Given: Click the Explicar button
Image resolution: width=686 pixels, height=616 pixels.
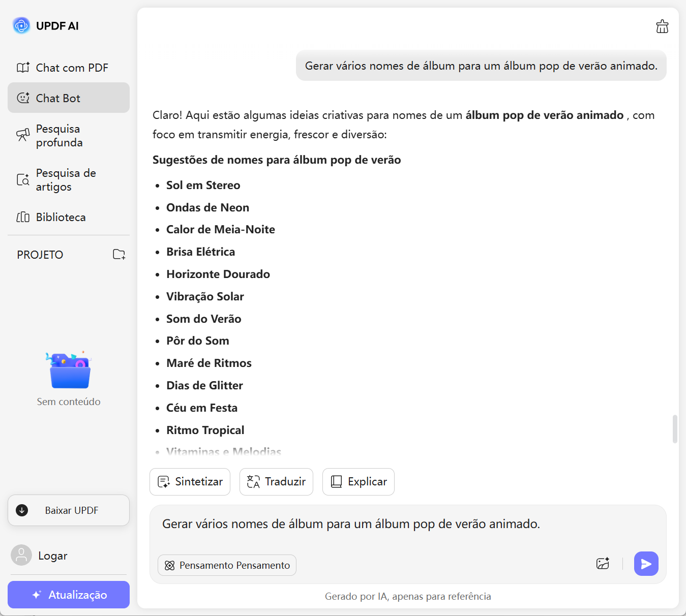Looking at the screenshot, I should click(x=358, y=482).
